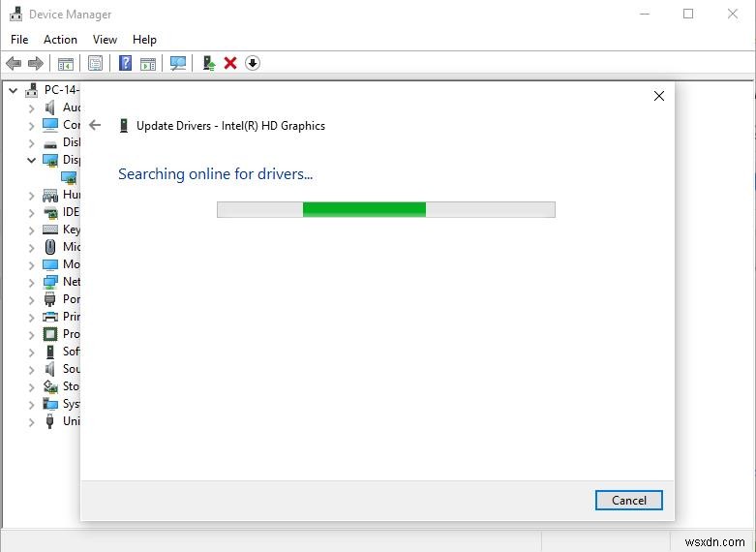Click 'Update Drivers - Intel(R) HD Graphics' title
Image resolution: width=756 pixels, height=552 pixels.
coord(231,126)
